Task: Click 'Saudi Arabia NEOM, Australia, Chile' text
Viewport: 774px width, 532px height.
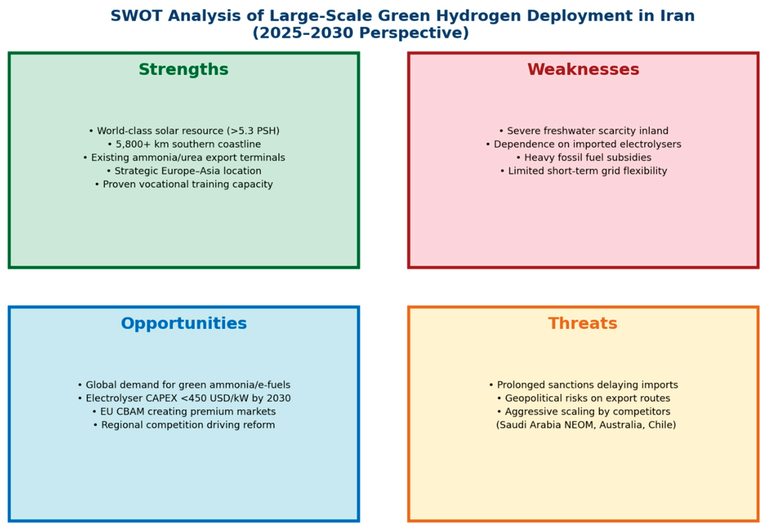Action: pos(585,425)
